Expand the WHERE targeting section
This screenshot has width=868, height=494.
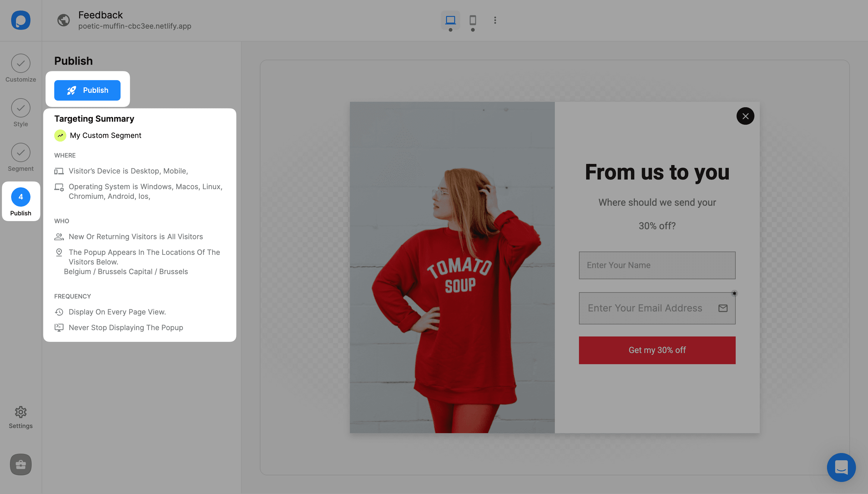64,155
